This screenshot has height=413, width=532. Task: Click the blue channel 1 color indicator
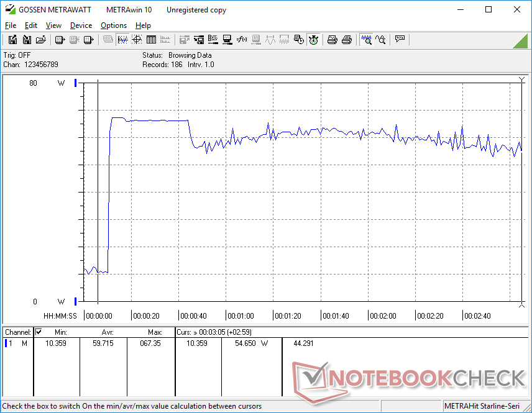click(x=6, y=343)
